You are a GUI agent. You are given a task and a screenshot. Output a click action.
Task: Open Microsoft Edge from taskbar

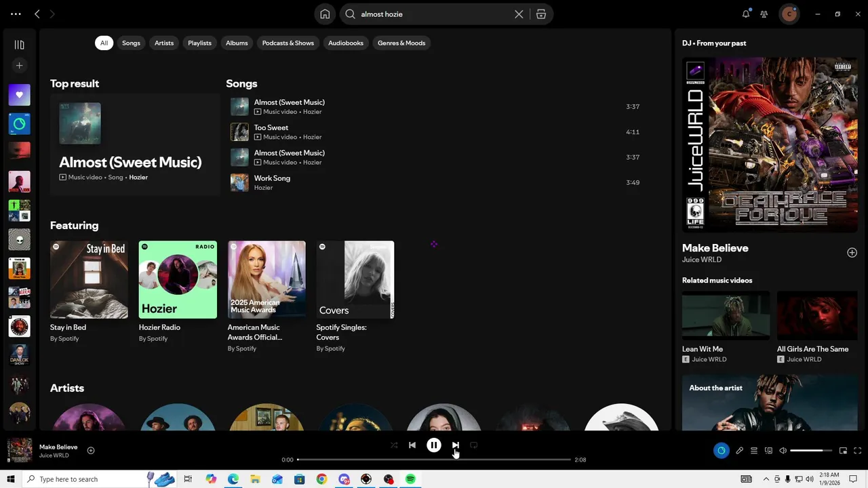coord(233,479)
